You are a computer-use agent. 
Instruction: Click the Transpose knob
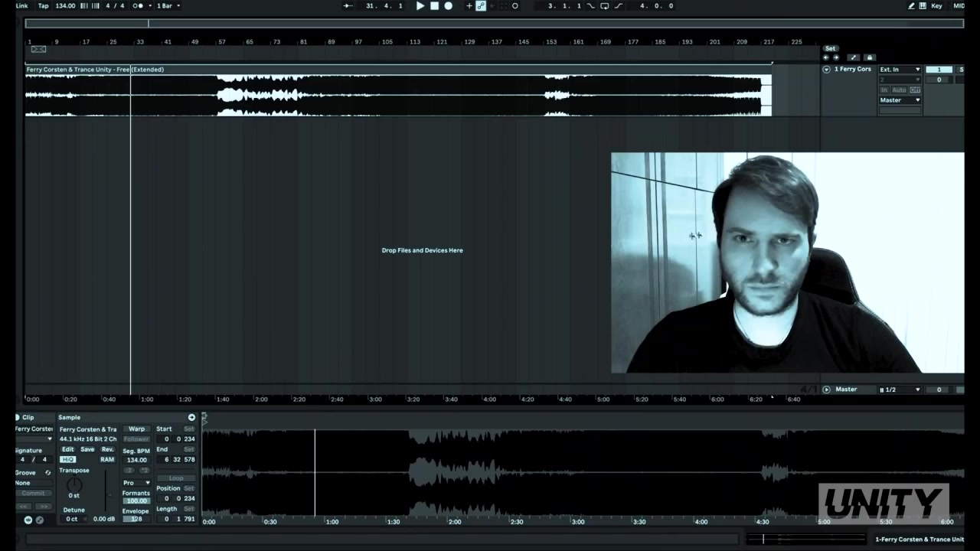pyautogui.click(x=74, y=484)
